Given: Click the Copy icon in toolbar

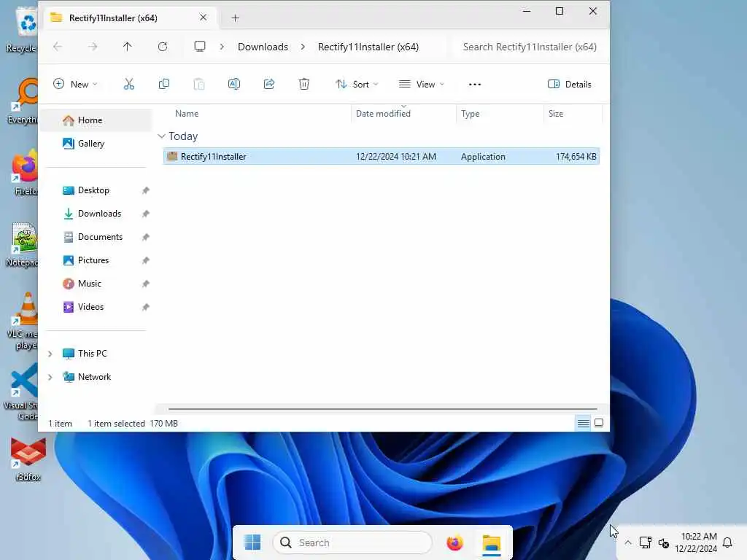Looking at the screenshot, I should [164, 85].
